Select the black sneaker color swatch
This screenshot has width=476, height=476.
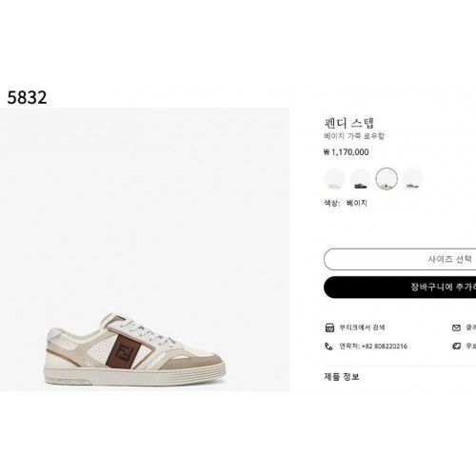(361, 179)
